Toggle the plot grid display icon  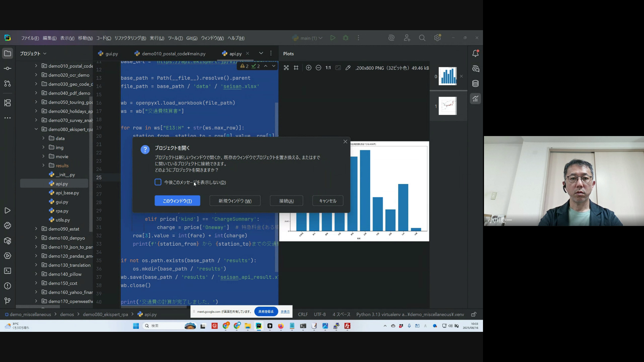pos(296,68)
